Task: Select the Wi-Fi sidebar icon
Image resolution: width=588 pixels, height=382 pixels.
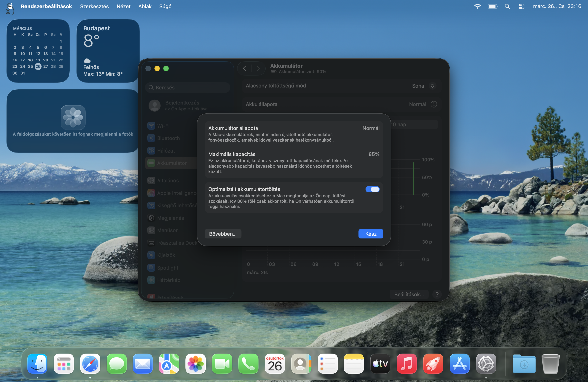Action: [152, 126]
